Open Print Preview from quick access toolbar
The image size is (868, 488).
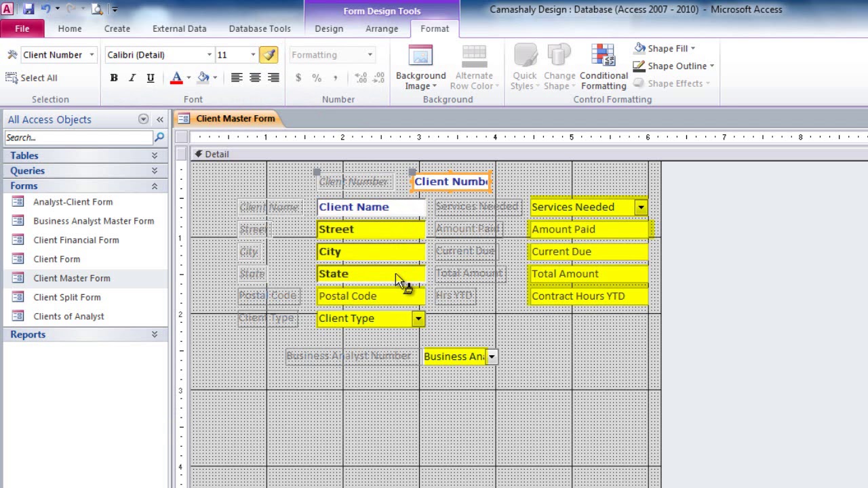pyautogui.click(x=97, y=9)
